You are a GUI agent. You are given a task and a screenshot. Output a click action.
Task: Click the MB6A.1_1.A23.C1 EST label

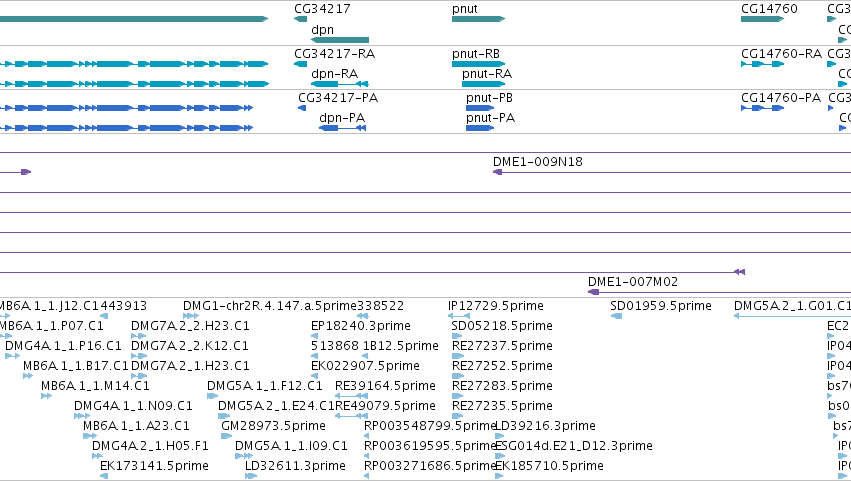[x=136, y=426]
